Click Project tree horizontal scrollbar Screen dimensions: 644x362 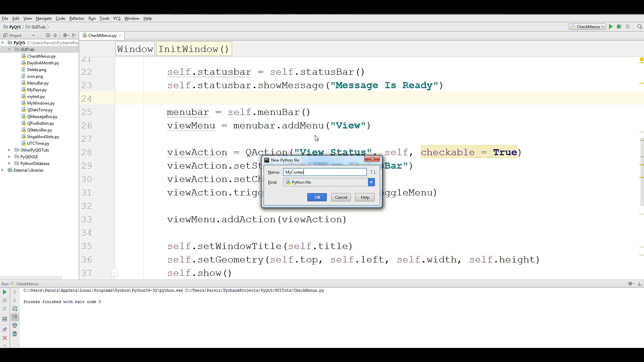click(x=31, y=278)
